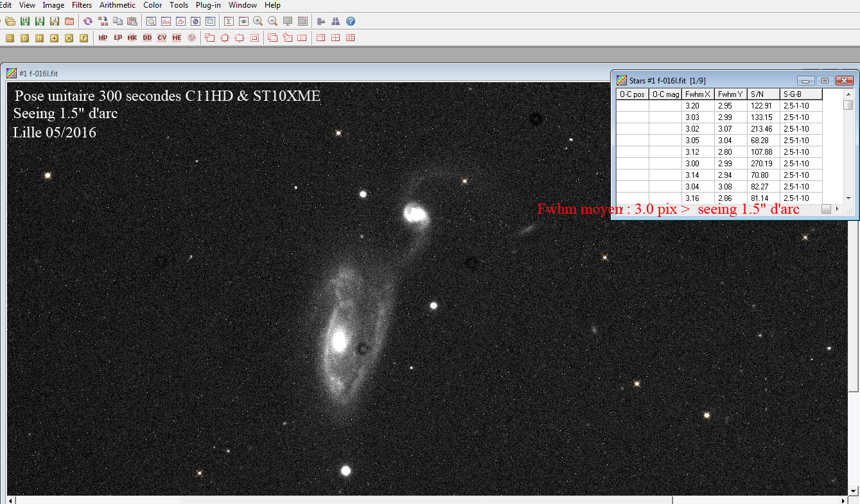Zoom out with the magnifier minus icon
The image size is (860, 504).
point(273,21)
